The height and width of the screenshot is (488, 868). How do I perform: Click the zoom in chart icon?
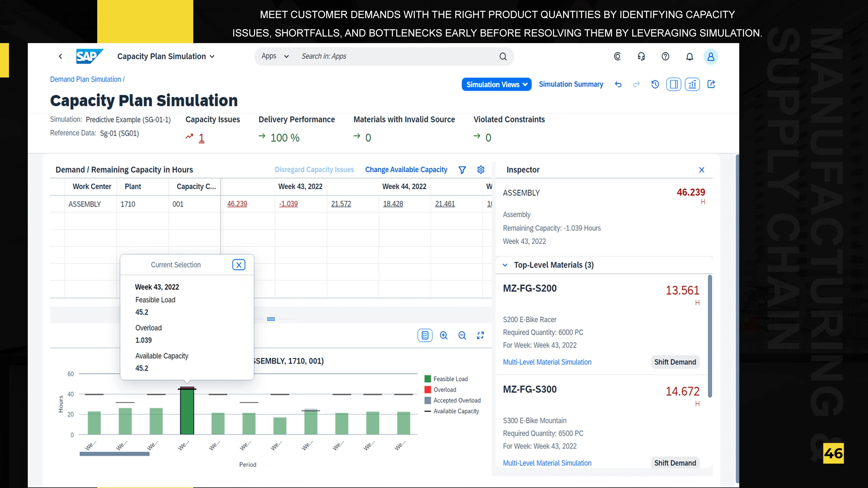pyautogui.click(x=444, y=335)
